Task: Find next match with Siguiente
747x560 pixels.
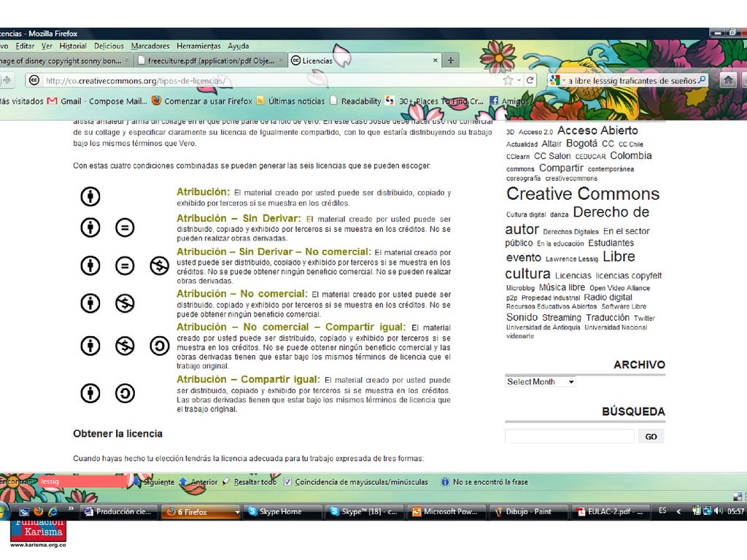Action: (154, 482)
